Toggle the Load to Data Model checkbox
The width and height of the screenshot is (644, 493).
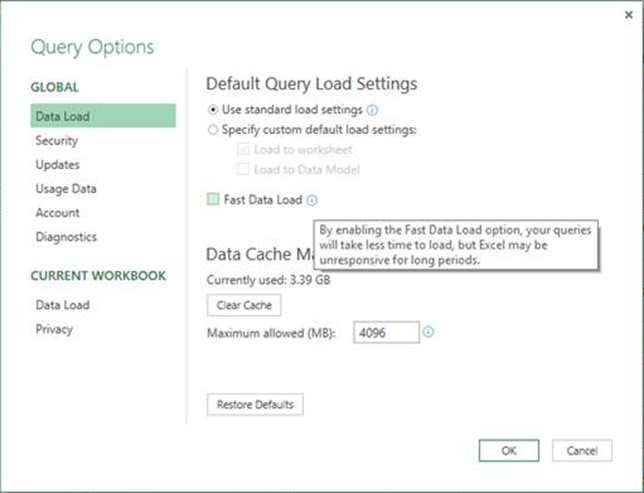243,170
